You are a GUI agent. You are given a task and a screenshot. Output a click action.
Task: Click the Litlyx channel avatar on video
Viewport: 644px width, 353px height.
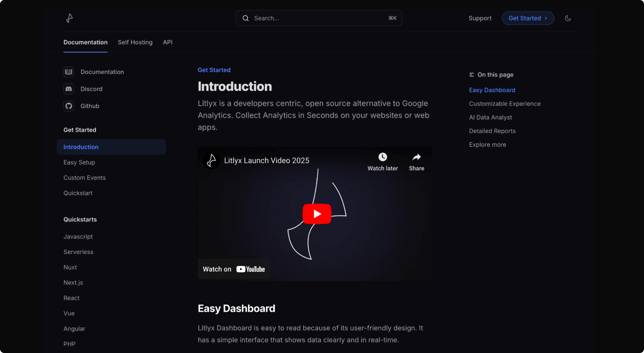(x=211, y=161)
